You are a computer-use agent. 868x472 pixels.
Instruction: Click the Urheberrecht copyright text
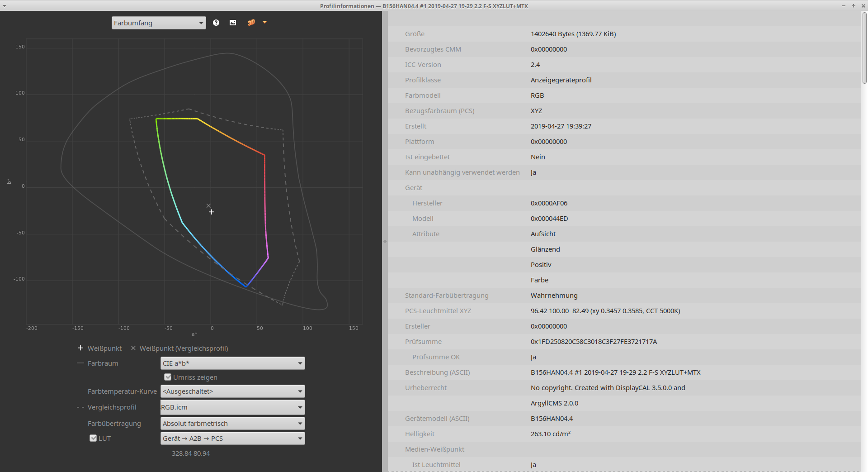tap(608, 388)
